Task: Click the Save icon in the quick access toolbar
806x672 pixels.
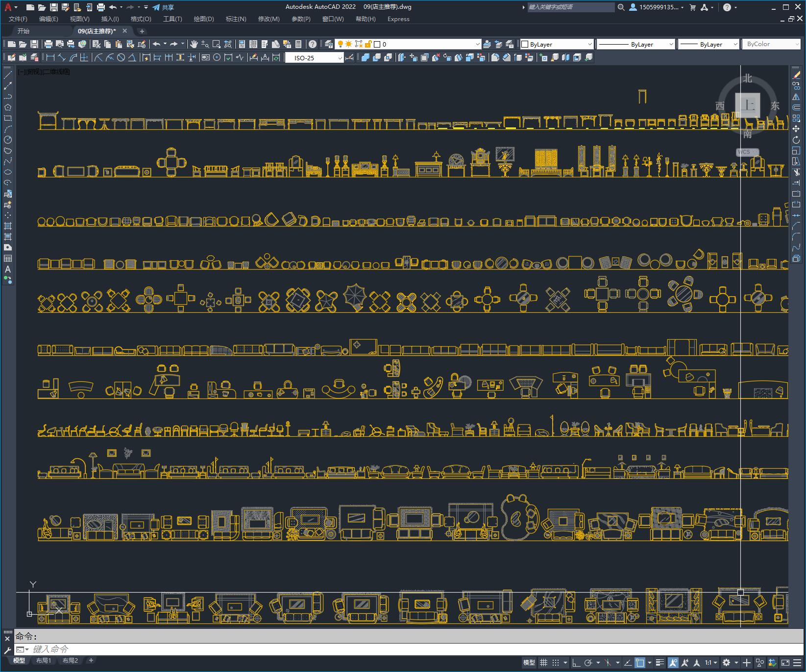Action: (54, 7)
